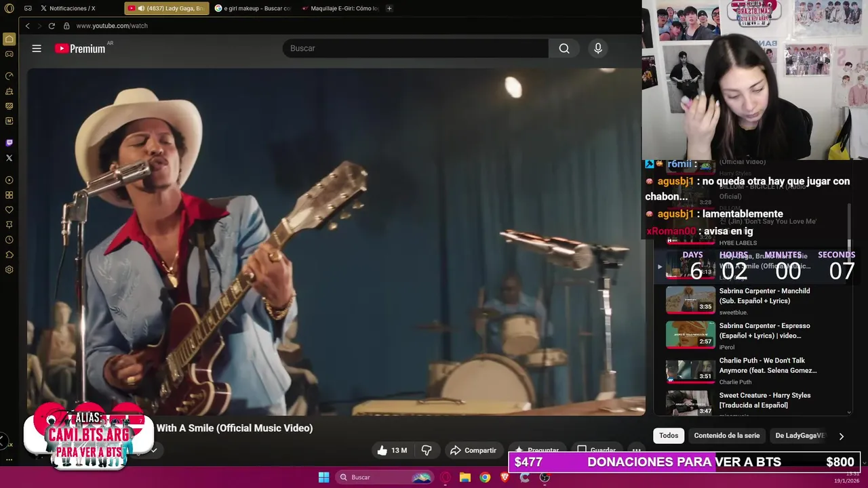Click the Windows taskbar Buscar search box

click(384, 477)
